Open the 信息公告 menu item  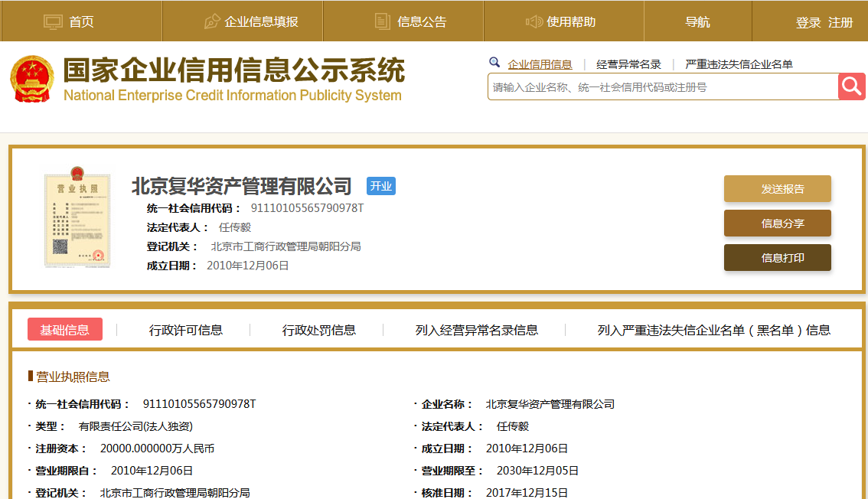pyautogui.click(x=422, y=21)
